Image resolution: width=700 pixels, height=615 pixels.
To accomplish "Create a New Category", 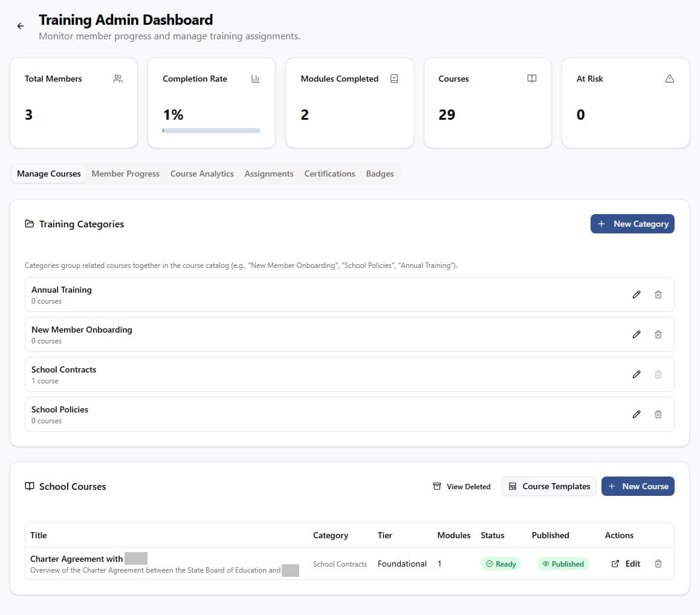I will (632, 224).
